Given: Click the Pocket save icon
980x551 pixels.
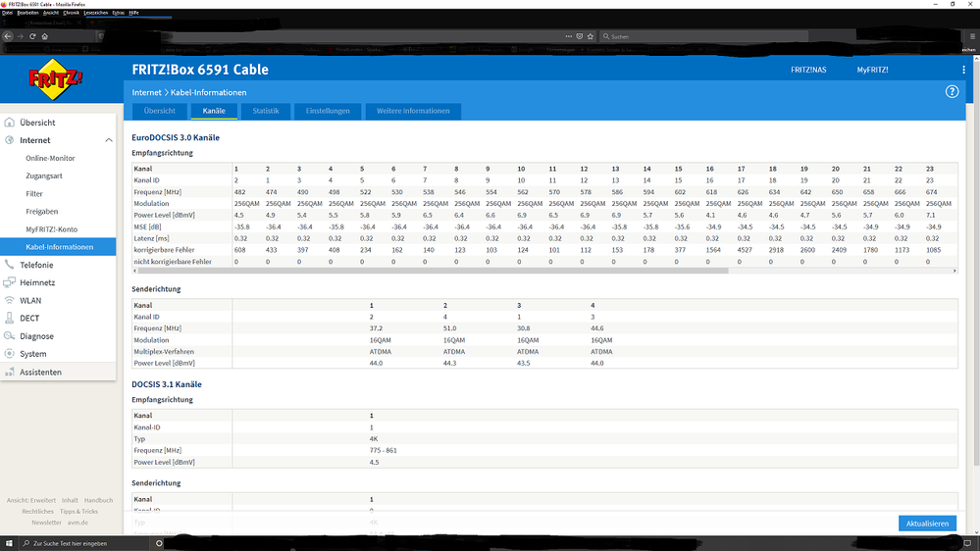Looking at the screenshot, I should 580,36.
